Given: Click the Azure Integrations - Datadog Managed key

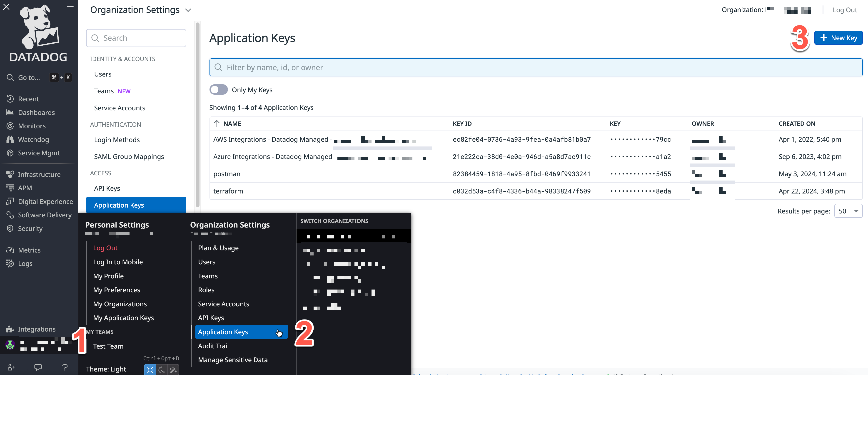Looking at the screenshot, I should (x=273, y=156).
